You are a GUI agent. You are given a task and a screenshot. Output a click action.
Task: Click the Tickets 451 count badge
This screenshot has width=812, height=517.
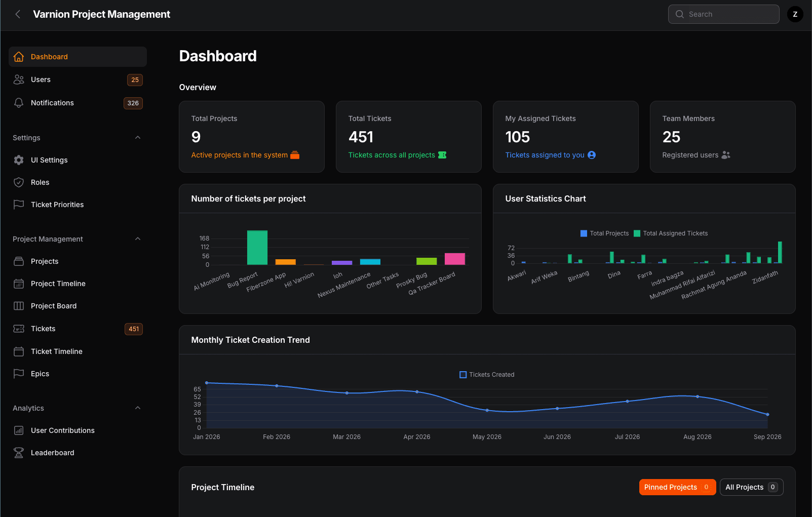[134, 329]
